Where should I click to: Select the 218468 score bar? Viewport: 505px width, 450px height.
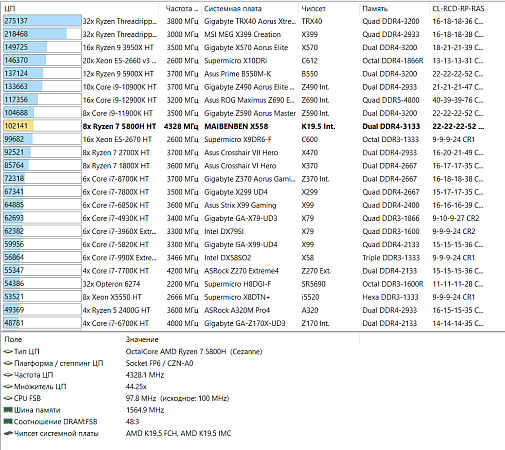tap(42, 34)
